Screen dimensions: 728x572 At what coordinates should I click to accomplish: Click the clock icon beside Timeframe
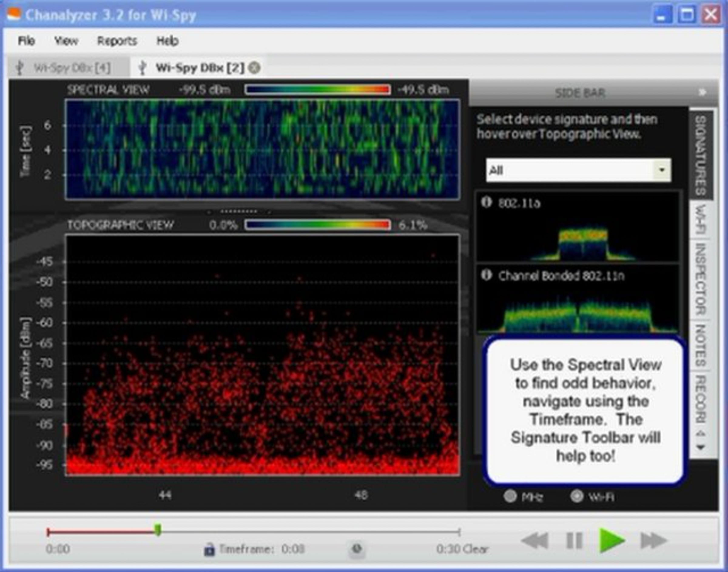click(x=357, y=549)
